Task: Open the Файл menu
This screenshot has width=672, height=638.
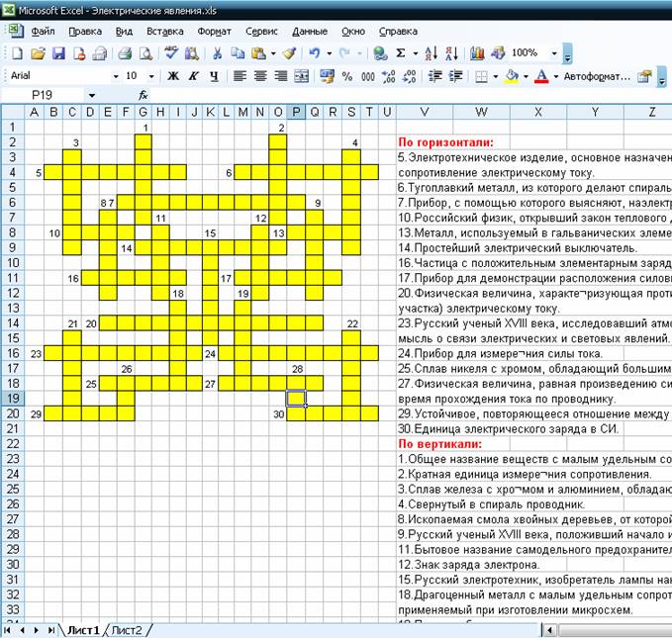Action: (x=43, y=32)
